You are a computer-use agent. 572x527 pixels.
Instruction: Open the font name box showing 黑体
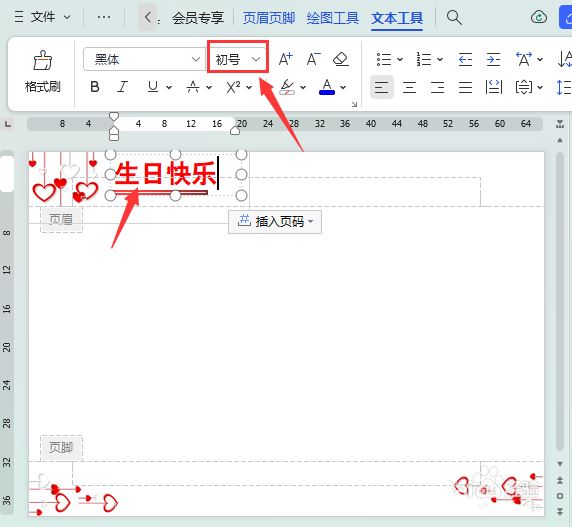(x=144, y=59)
